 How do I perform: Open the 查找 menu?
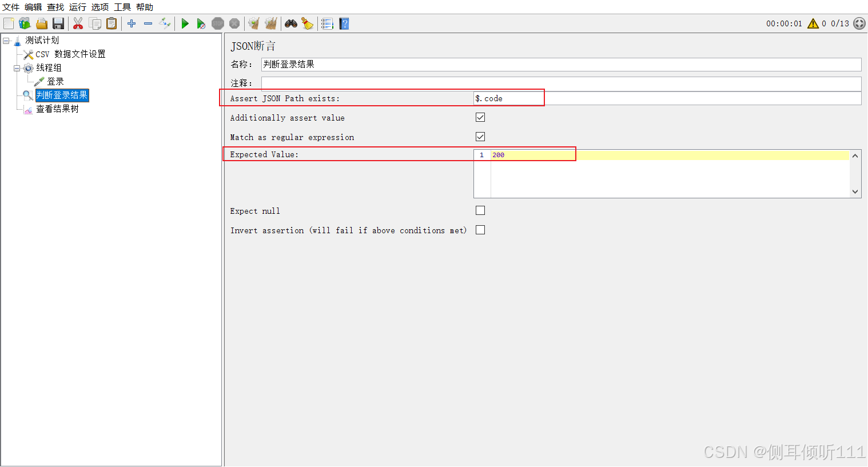pyautogui.click(x=55, y=7)
